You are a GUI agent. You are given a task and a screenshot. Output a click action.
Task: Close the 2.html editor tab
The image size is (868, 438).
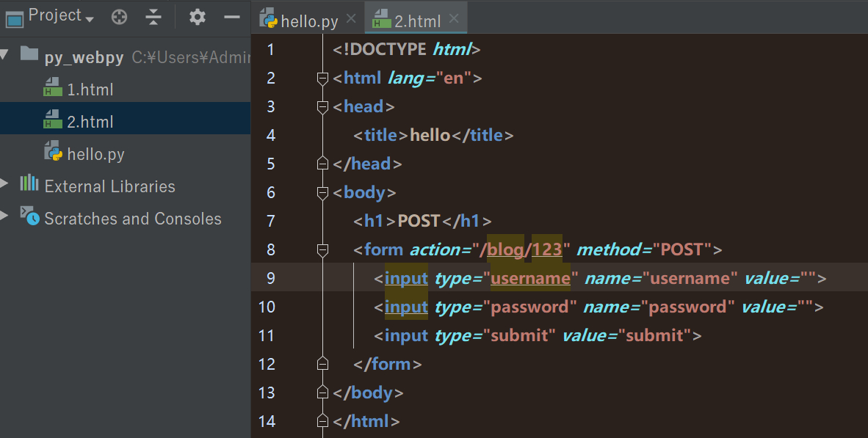pos(454,19)
